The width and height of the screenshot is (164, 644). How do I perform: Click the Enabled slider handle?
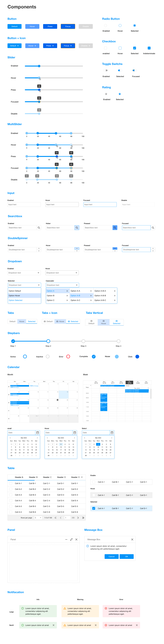pos(39,66)
